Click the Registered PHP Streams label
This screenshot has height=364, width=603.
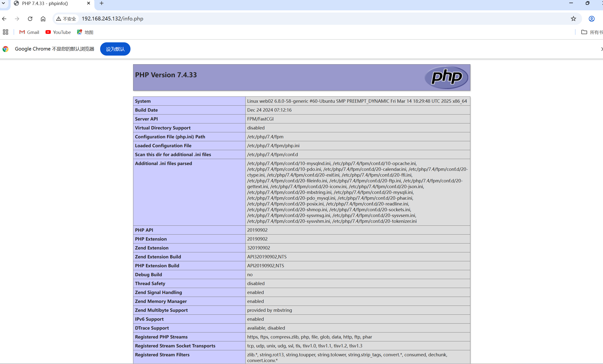[x=161, y=337]
